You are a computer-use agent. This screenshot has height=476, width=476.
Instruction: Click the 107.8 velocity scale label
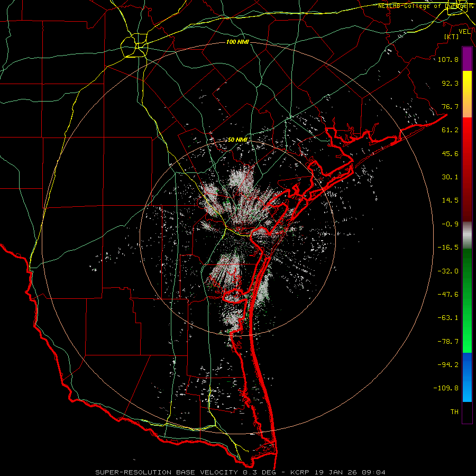448,59
